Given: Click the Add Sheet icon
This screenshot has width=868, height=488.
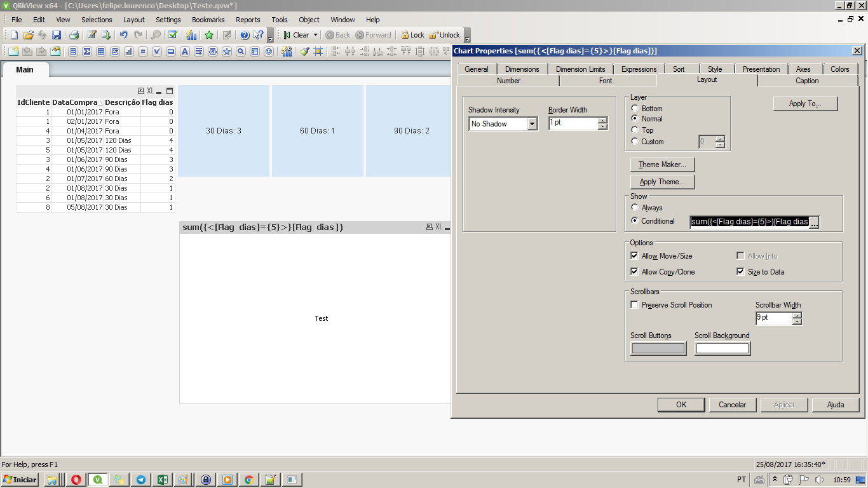Looking at the screenshot, I should pyautogui.click(x=13, y=51).
